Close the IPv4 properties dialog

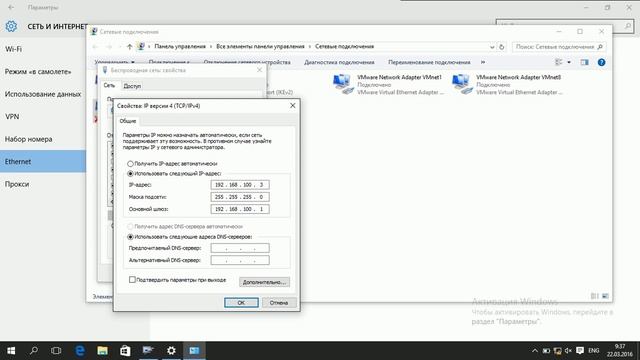coord(293,105)
